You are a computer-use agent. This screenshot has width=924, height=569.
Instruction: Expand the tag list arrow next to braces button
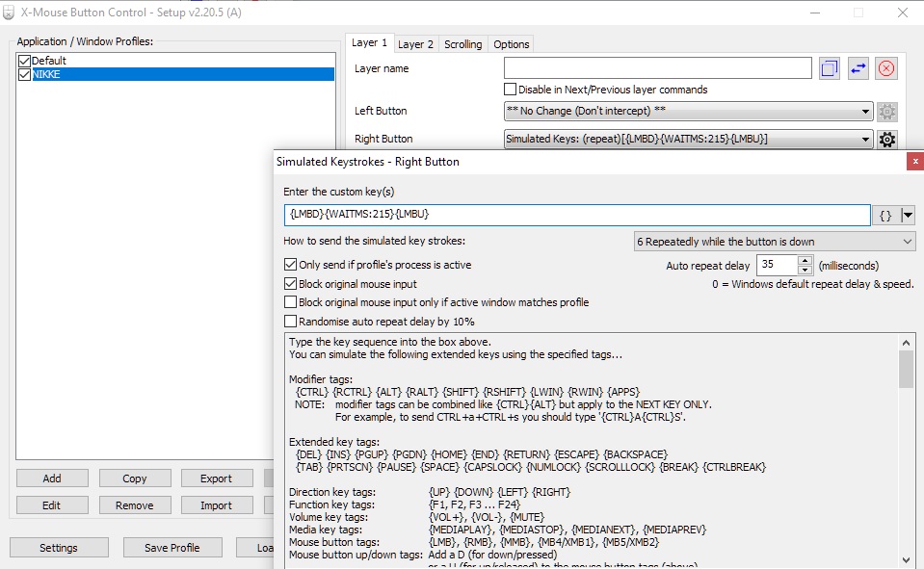(x=908, y=215)
